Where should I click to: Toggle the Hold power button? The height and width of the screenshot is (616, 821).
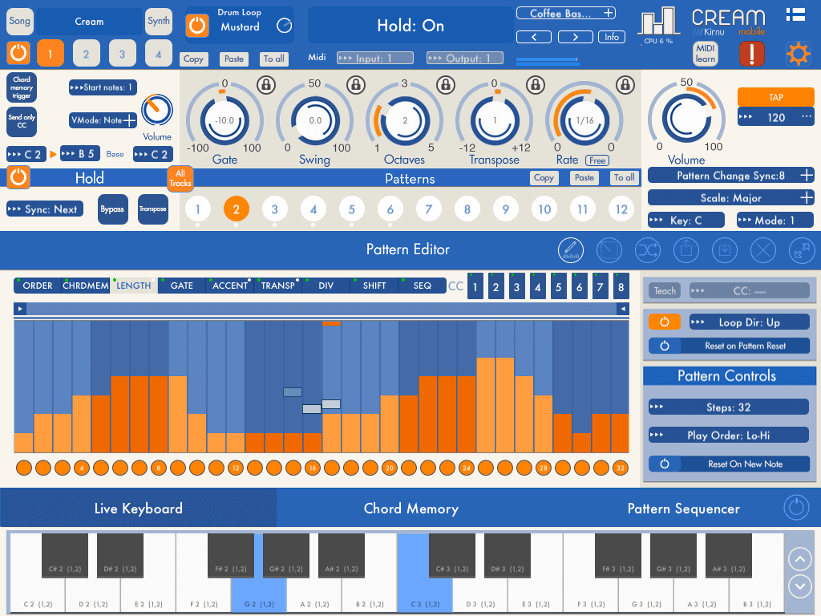pos(18,177)
